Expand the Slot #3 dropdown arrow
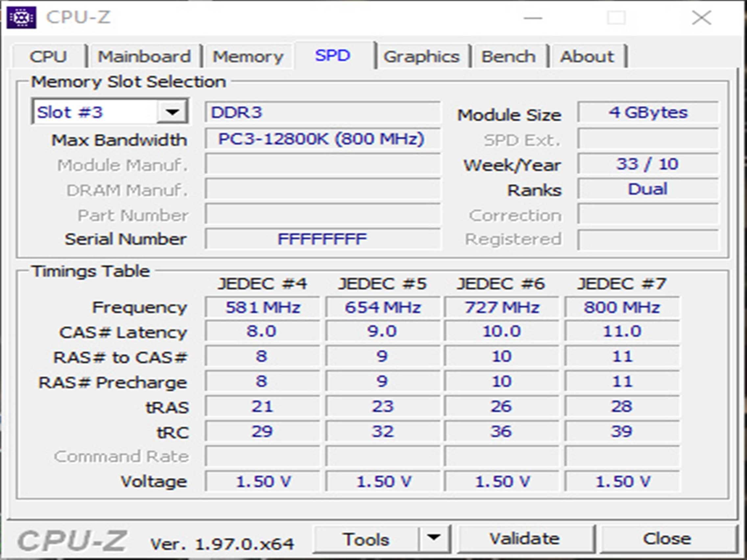The width and height of the screenshot is (747, 560). tap(172, 112)
